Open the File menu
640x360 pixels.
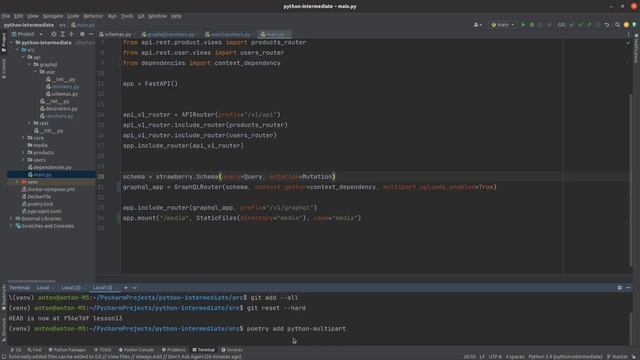[x=6, y=16]
